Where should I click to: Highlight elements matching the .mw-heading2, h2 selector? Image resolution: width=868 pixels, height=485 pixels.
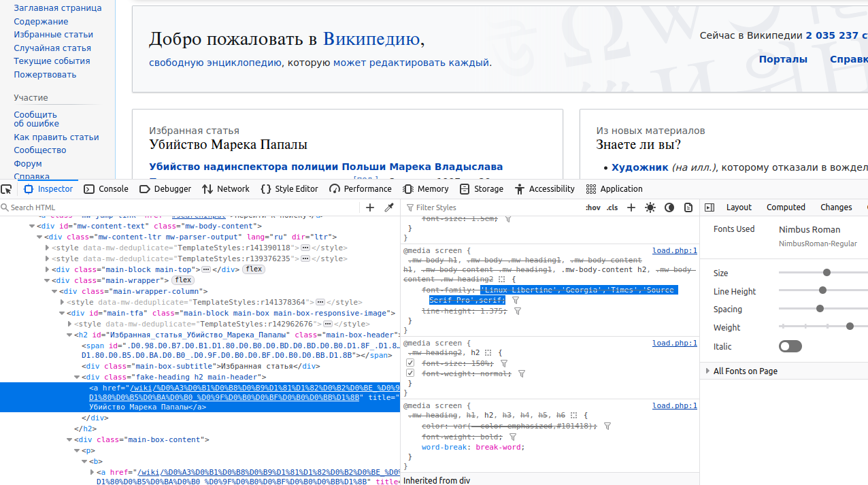click(488, 353)
